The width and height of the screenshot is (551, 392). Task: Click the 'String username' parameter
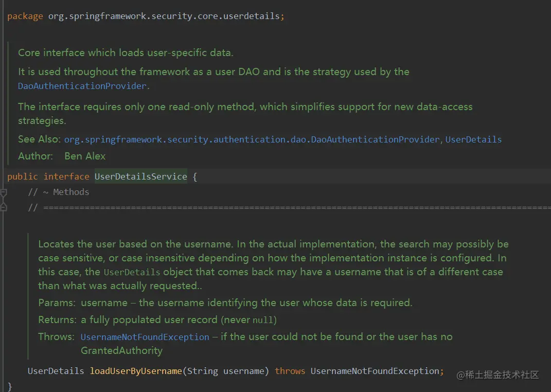(226, 371)
